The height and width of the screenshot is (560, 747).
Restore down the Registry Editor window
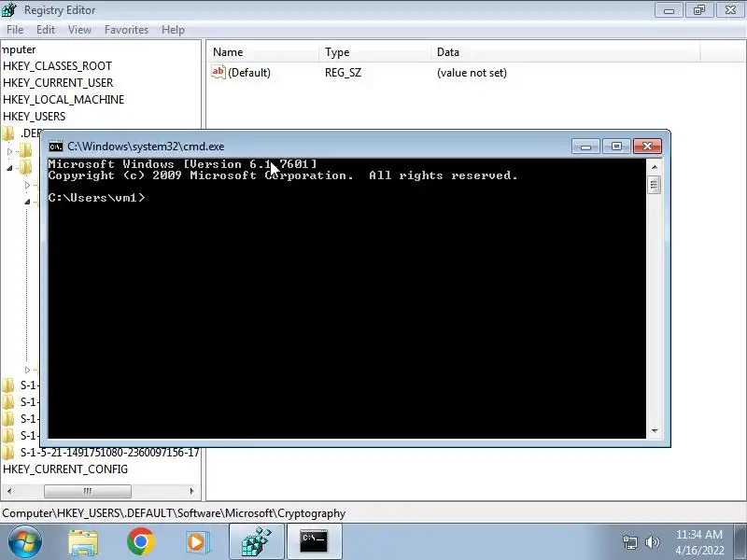[x=699, y=10]
